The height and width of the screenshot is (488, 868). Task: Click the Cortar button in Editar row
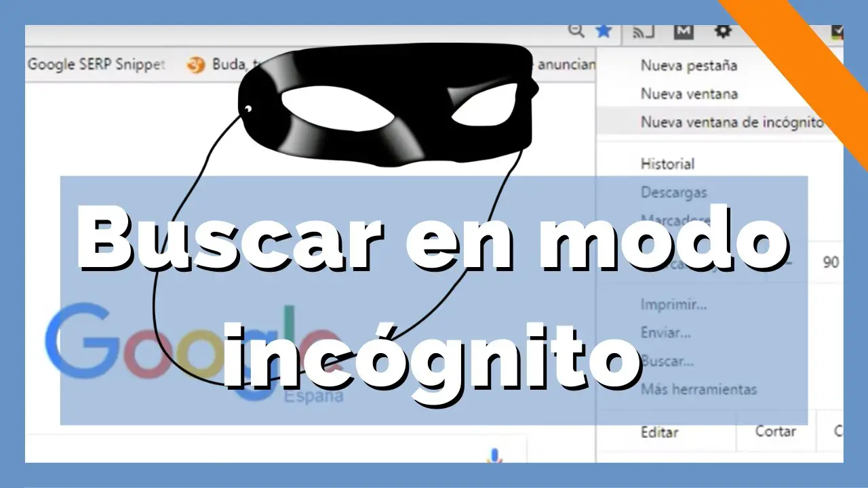(775, 431)
